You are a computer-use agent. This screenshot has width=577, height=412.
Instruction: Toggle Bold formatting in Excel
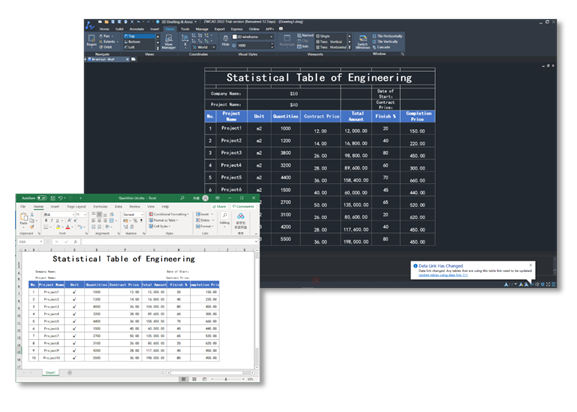(46, 220)
